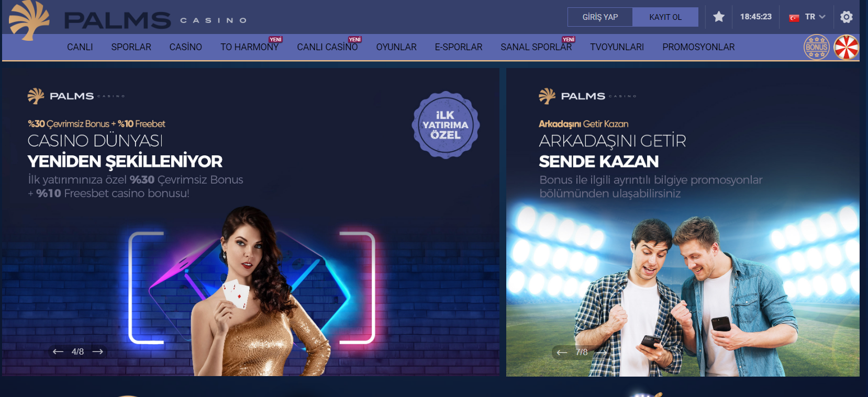Image resolution: width=868 pixels, height=397 pixels.
Task: Open the settings gear icon
Action: click(x=846, y=17)
